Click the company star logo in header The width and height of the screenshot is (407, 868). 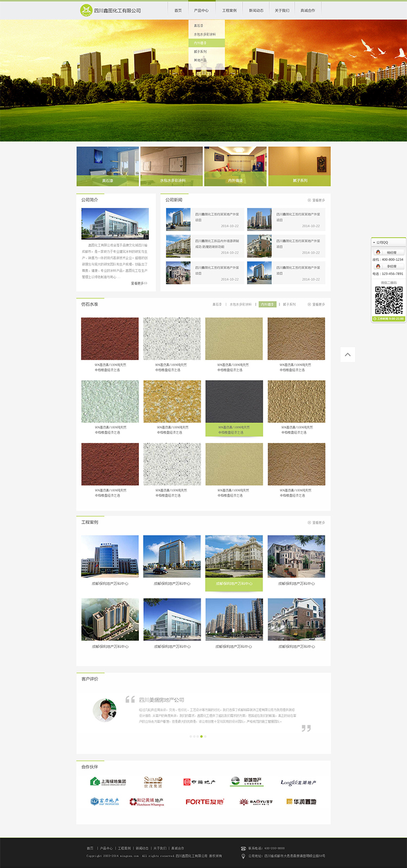[x=86, y=10]
